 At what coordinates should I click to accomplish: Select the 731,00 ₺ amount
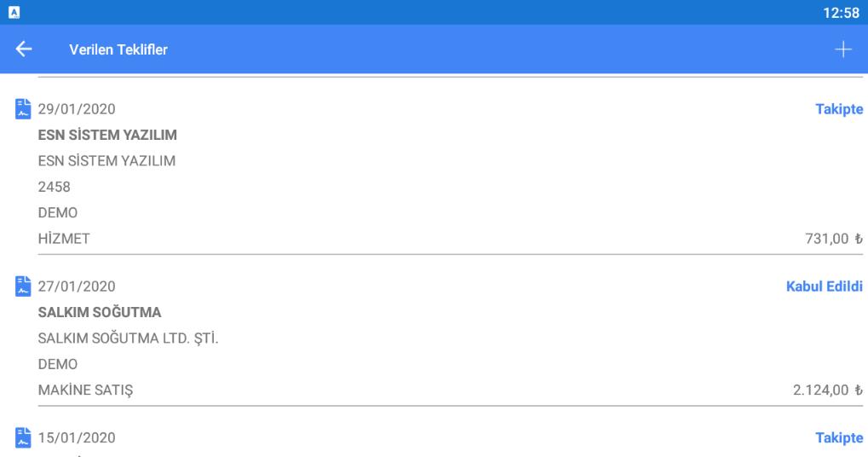tap(834, 239)
